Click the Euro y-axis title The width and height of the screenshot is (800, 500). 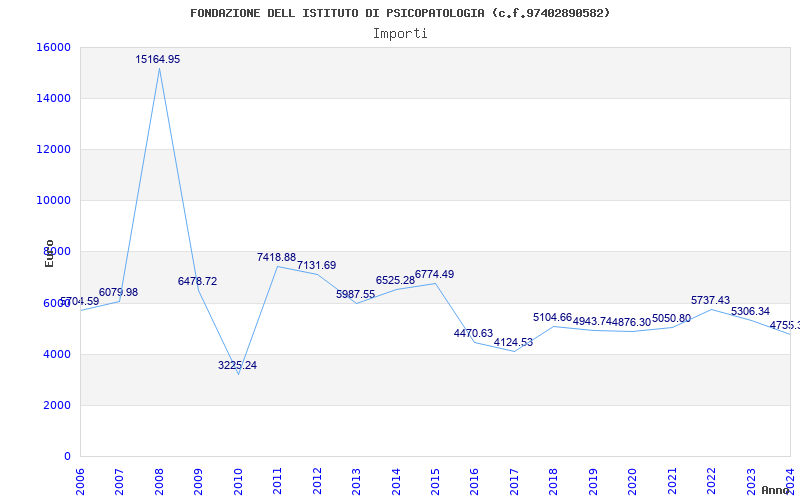tap(49, 254)
